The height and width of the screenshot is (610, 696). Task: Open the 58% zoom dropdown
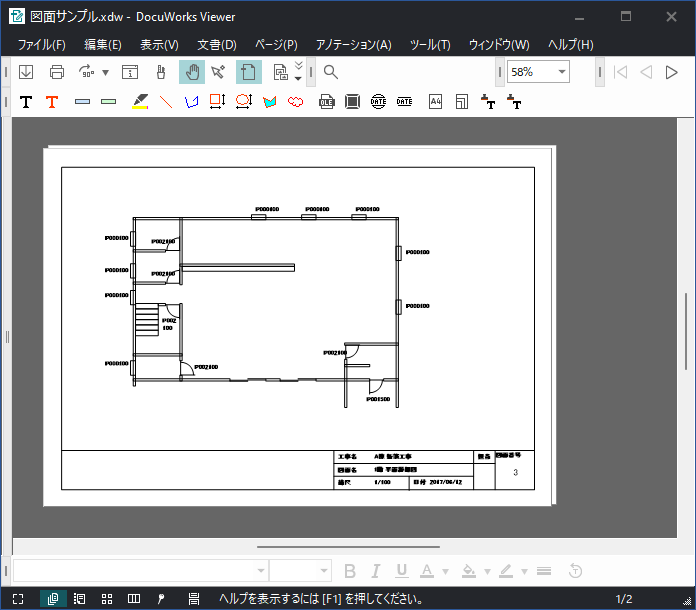click(x=562, y=72)
